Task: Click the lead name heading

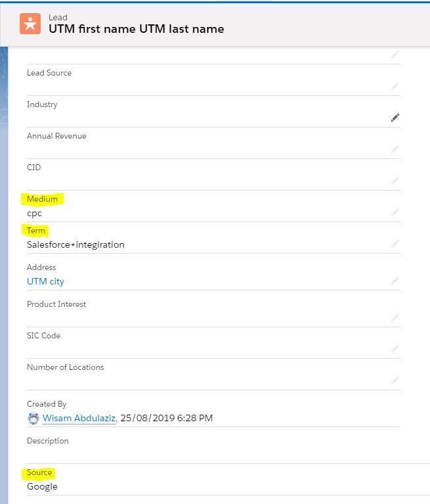Action: [x=136, y=29]
